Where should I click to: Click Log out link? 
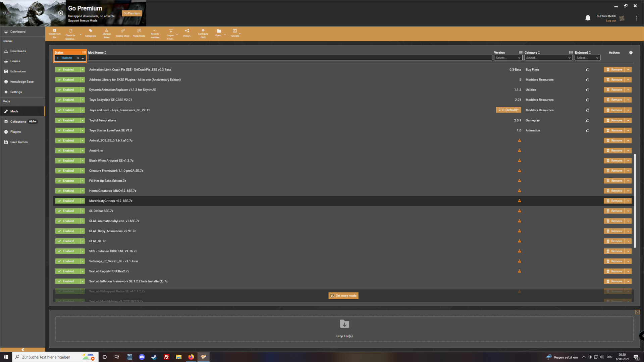[x=610, y=21]
